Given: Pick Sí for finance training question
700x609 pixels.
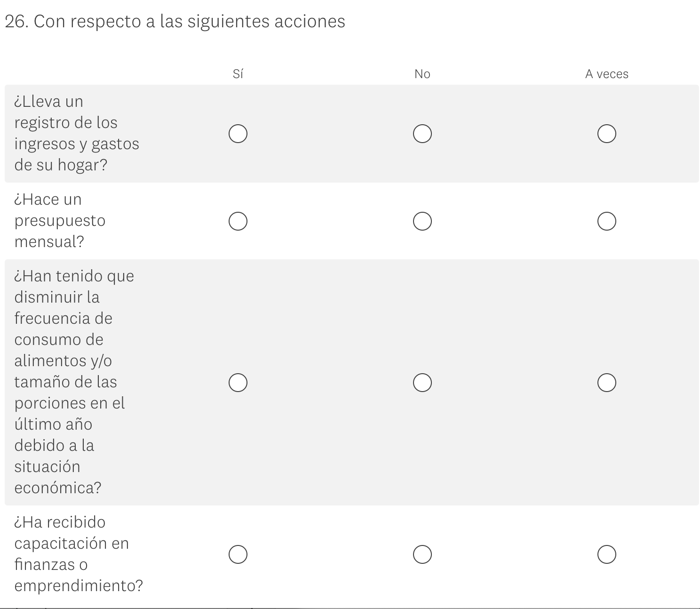Looking at the screenshot, I should (x=238, y=554).
